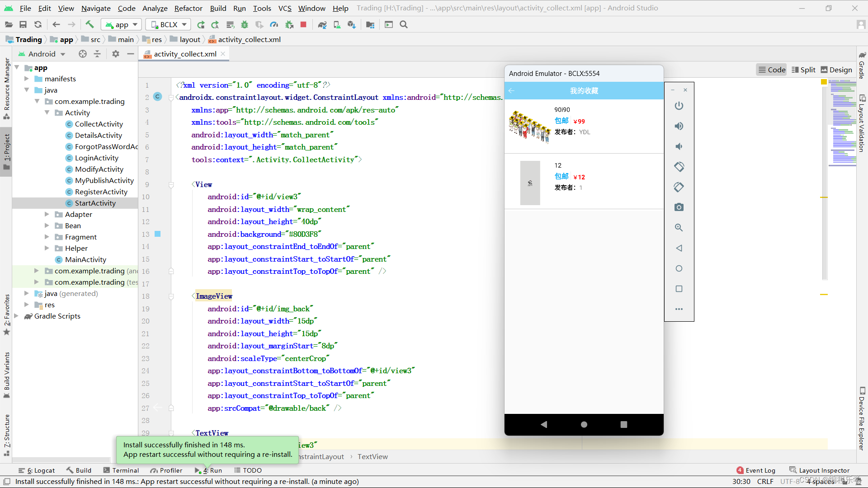The image size is (868, 488).
Task: Switch editor to Split view mode
Action: tap(803, 70)
